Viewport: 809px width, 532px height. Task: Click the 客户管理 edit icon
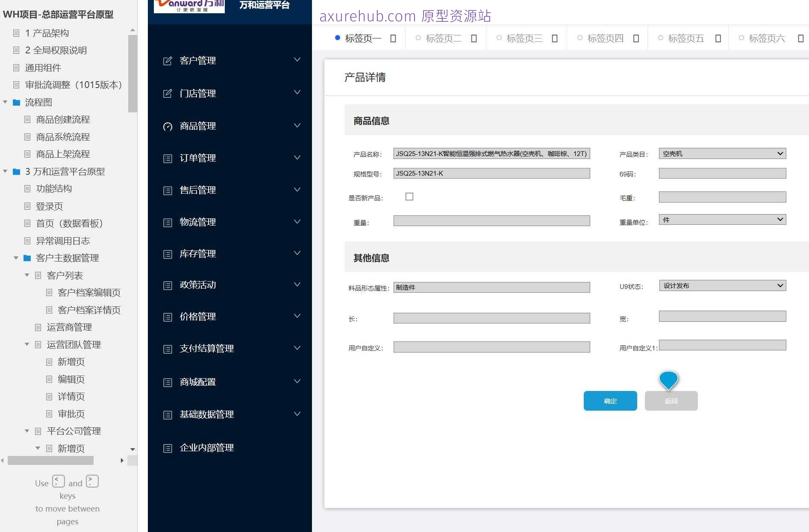167,60
